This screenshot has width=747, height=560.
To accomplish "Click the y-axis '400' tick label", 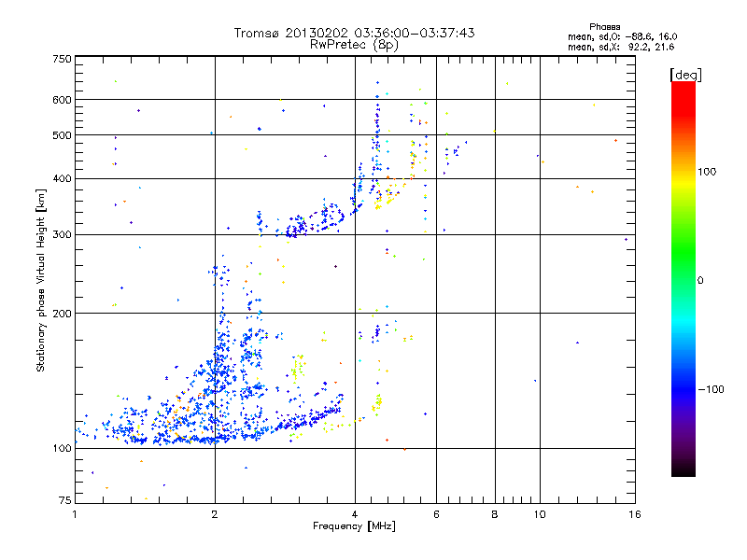I will pos(63,178).
